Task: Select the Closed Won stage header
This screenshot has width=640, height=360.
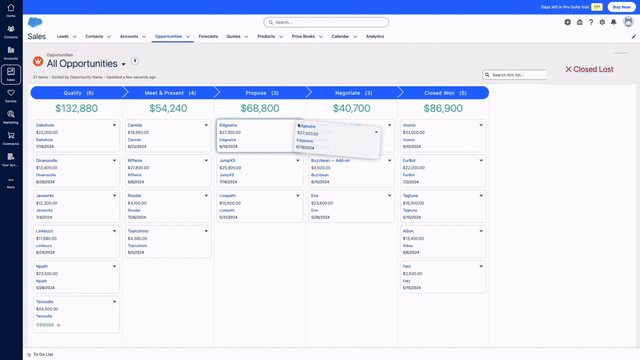Action: (x=444, y=93)
